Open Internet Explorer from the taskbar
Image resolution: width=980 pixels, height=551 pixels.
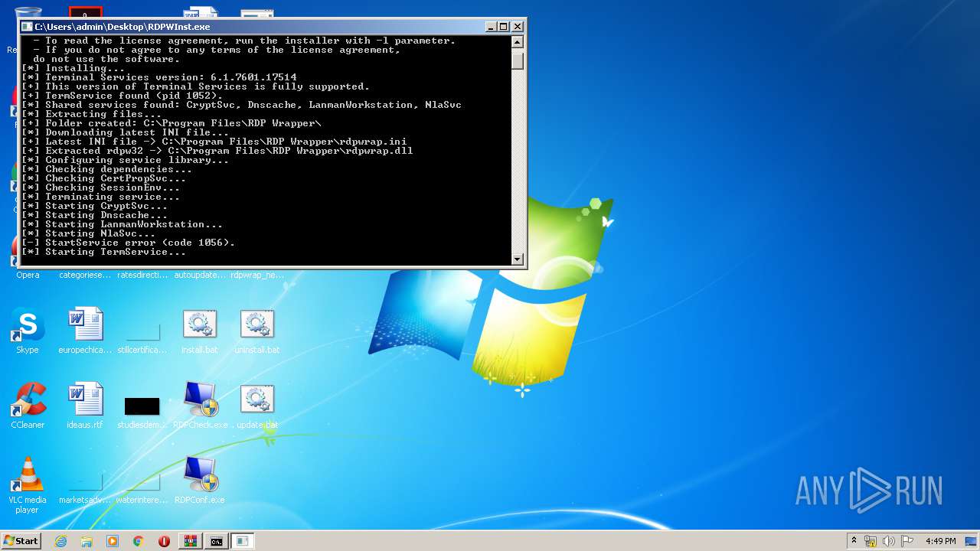[60, 541]
